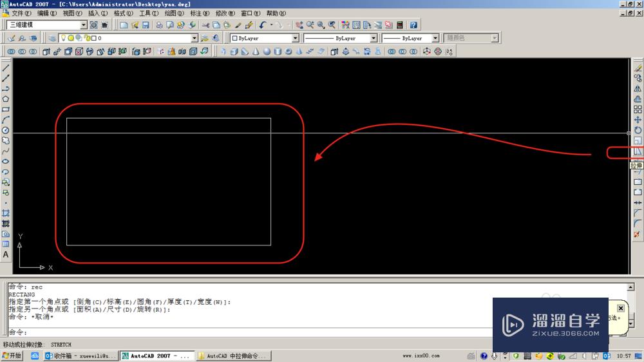
Task: Click the Box solid modeling icon
Action: coord(234,52)
